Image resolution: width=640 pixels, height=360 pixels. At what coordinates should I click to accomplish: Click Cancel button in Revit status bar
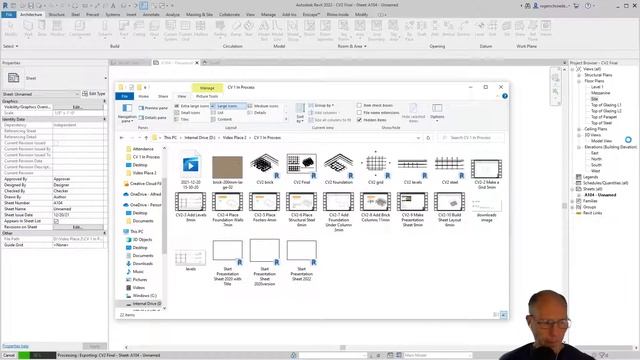[x=9, y=356]
